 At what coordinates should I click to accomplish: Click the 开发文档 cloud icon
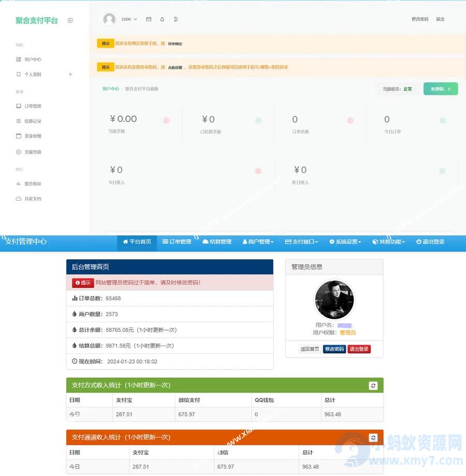pyautogui.click(x=19, y=199)
